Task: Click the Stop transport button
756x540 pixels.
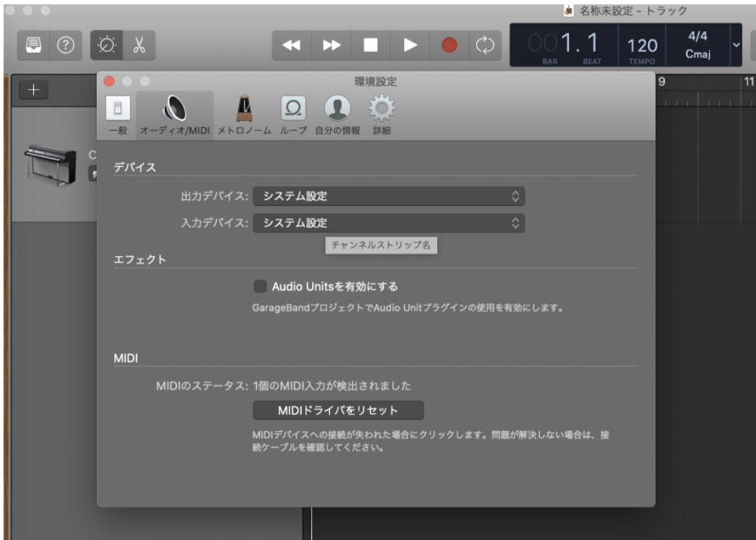Action: pyautogui.click(x=371, y=46)
